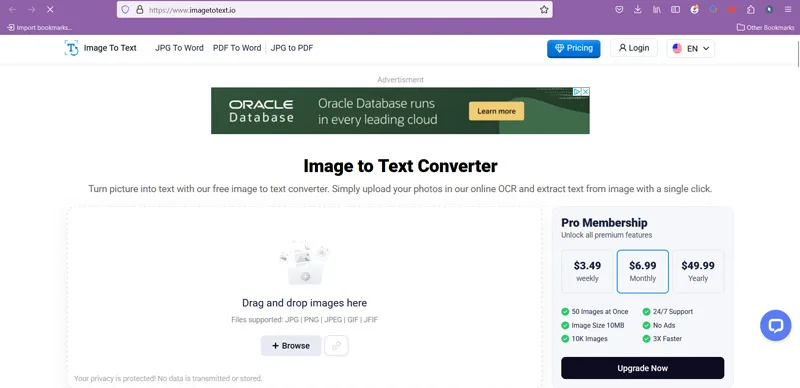The image size is (800, 388).
Task: Click the US flag language icon
Action: (677, 48)
